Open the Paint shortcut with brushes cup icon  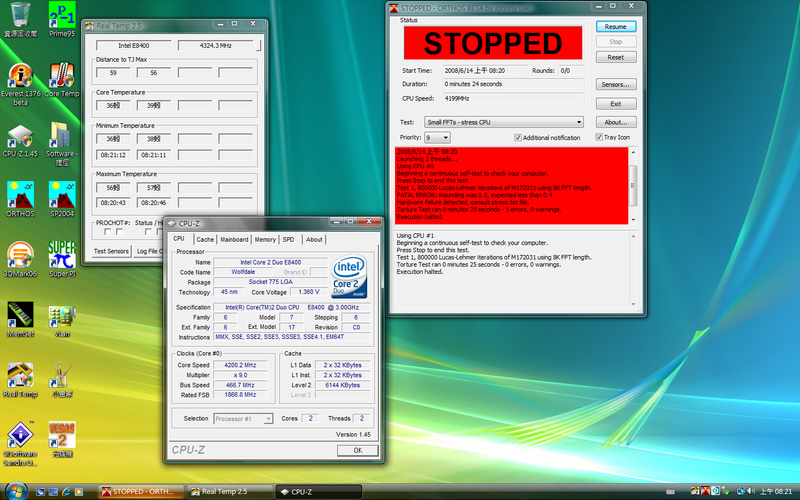[x=62, y=380]
